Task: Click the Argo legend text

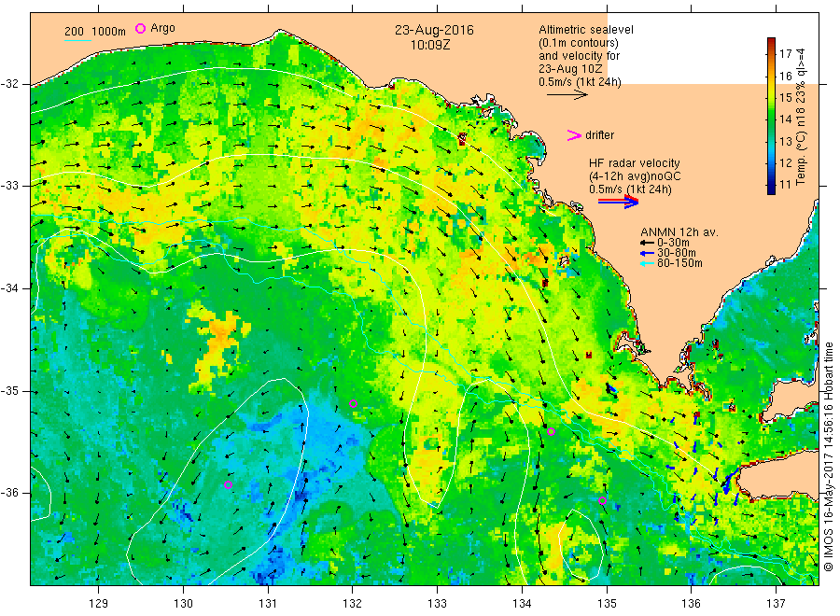Action: 162,28
